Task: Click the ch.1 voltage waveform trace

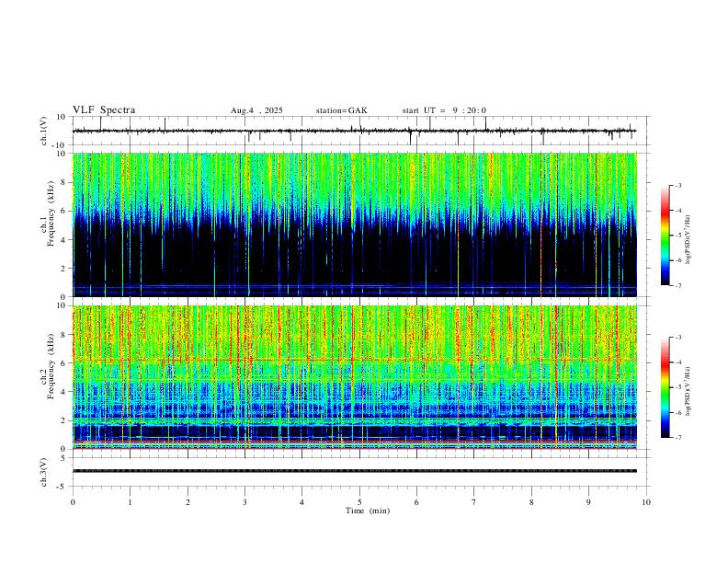Action: pos(354,131)
